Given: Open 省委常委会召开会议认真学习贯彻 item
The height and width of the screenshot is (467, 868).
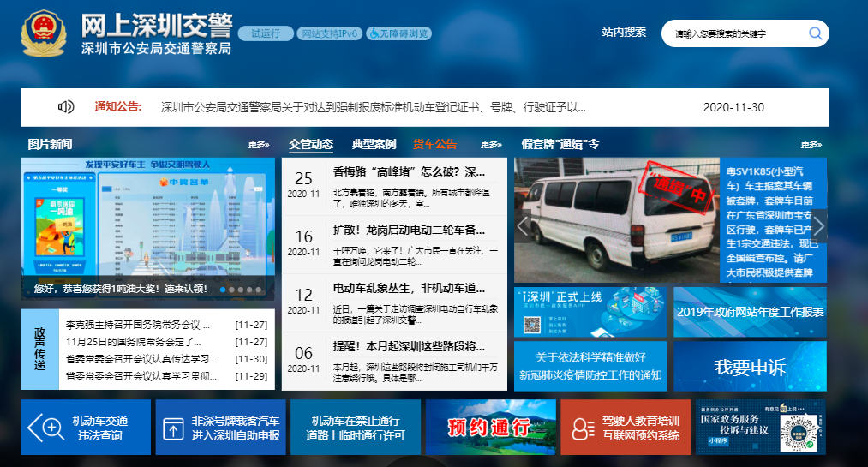Looking at the screenshot, I should [141, 377].
